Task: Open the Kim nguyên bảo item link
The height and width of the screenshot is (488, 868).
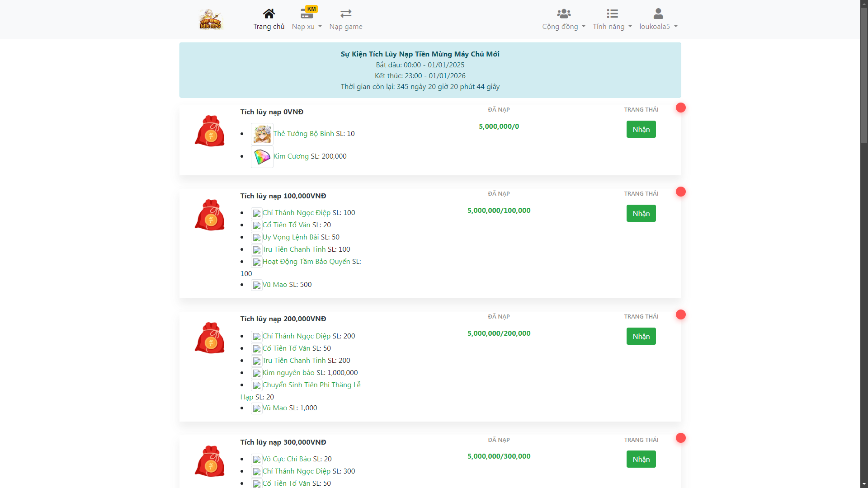Action: (288, 373)
